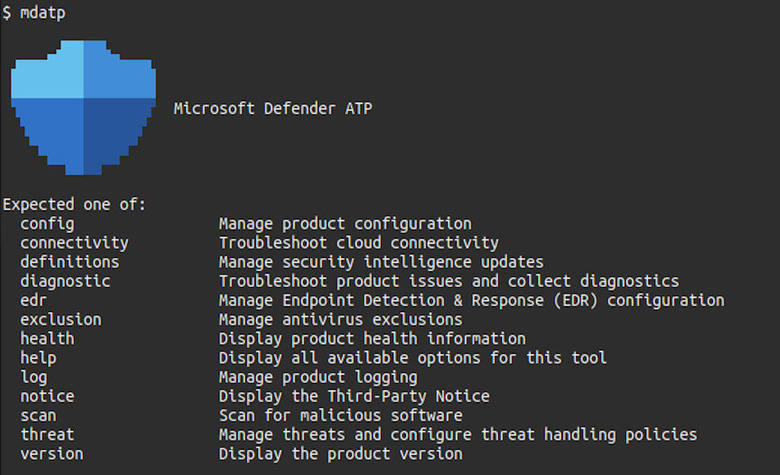This screenshot has height=475, width=780.
Task: Click the 'config' command name
Action: [x=47, y=224]
